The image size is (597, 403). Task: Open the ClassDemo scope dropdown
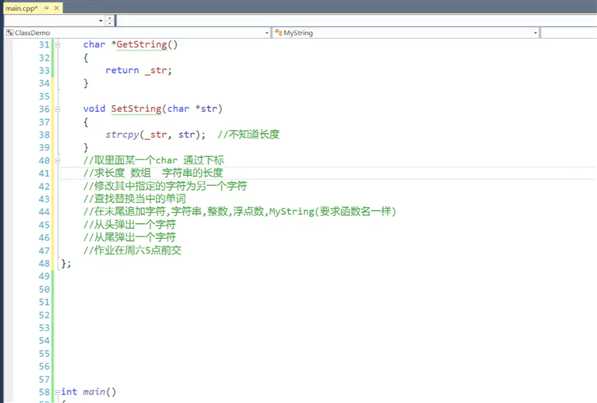click(x=267, y=33)
